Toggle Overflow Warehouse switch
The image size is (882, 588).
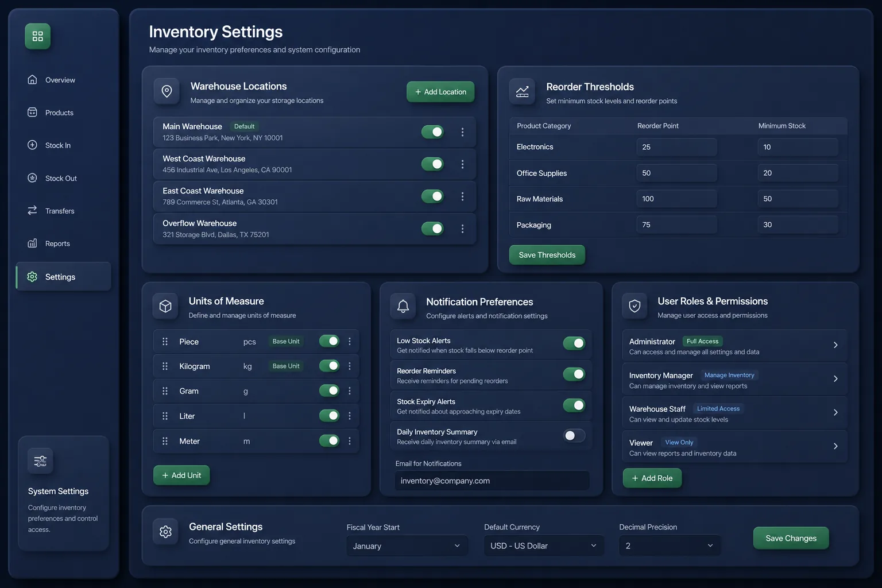432,229
